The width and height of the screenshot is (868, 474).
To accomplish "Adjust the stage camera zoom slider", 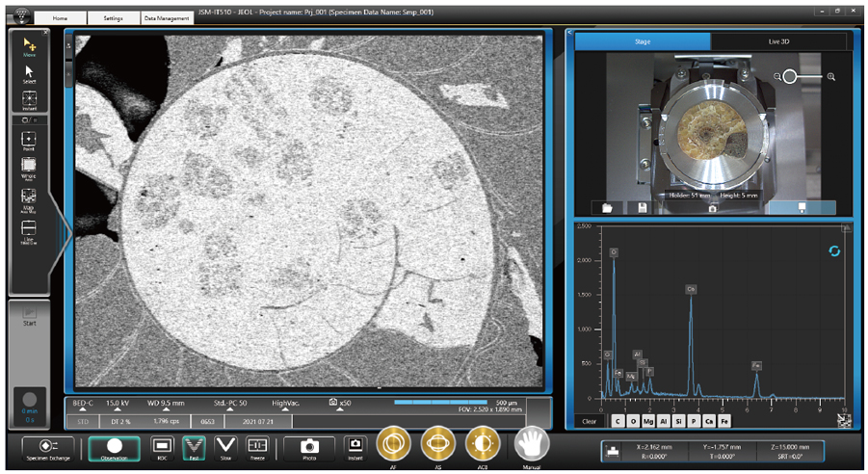I will click(790, 76).
